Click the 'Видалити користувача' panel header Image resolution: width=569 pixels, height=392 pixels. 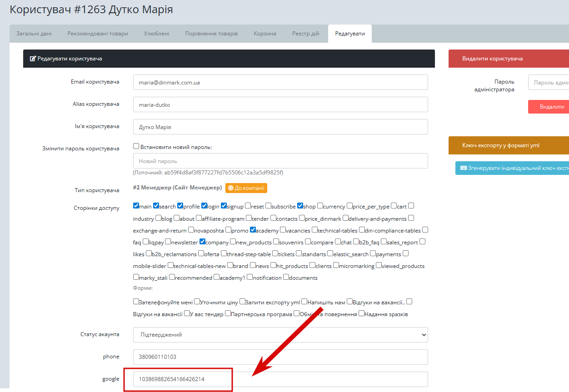tap(509, 59)
